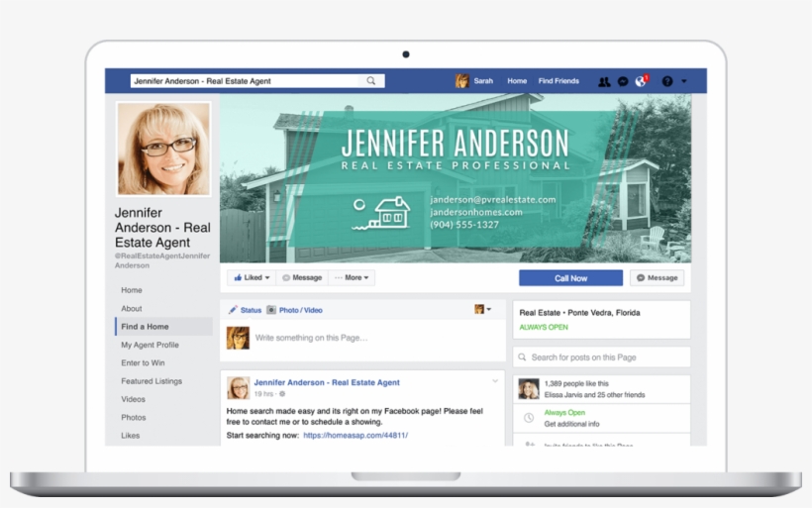Click the page title Jennifer Anderson - Real Estate Agent
The image size is (812, 508).
162,228
